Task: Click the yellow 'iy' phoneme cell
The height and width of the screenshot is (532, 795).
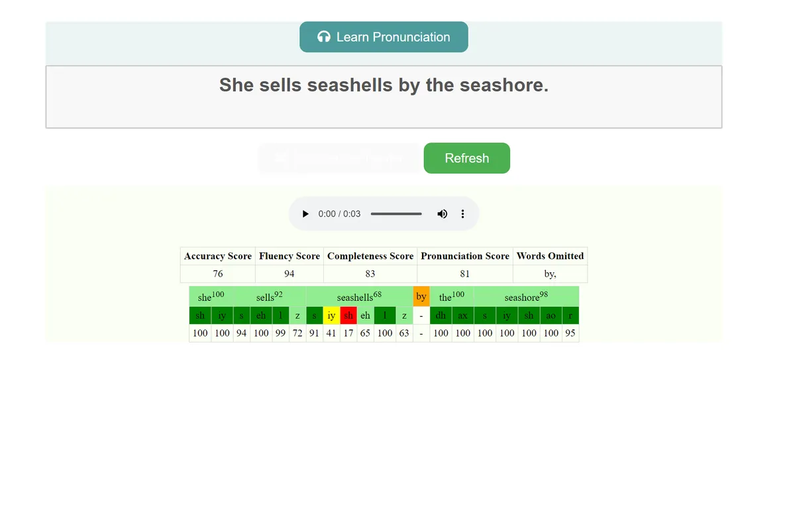Action: pyautogui.click(x=331, y=315)
